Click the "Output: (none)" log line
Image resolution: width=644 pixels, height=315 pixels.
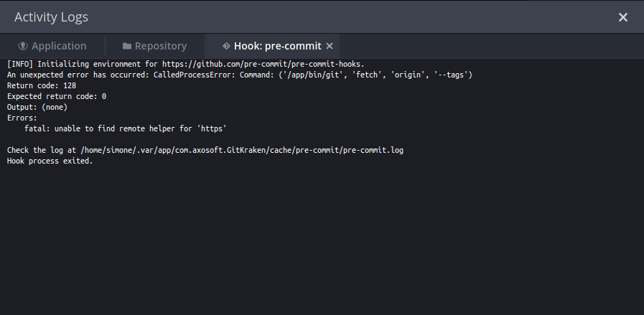37,107
